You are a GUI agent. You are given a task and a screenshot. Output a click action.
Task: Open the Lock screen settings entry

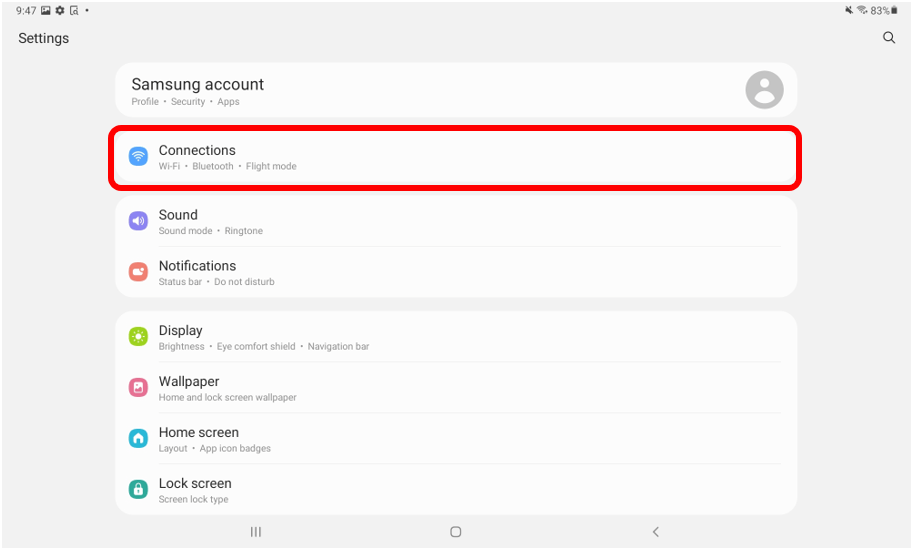click(x=456, y=490)
